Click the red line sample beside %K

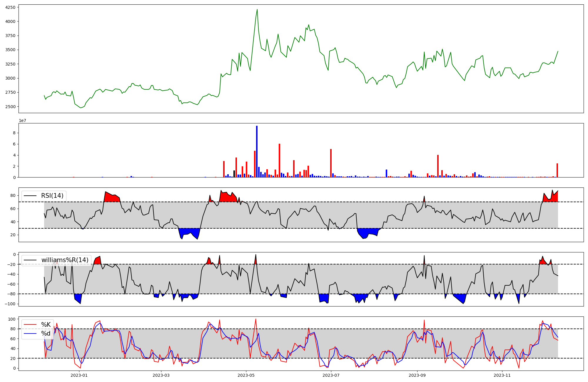[x=30, y=325]
